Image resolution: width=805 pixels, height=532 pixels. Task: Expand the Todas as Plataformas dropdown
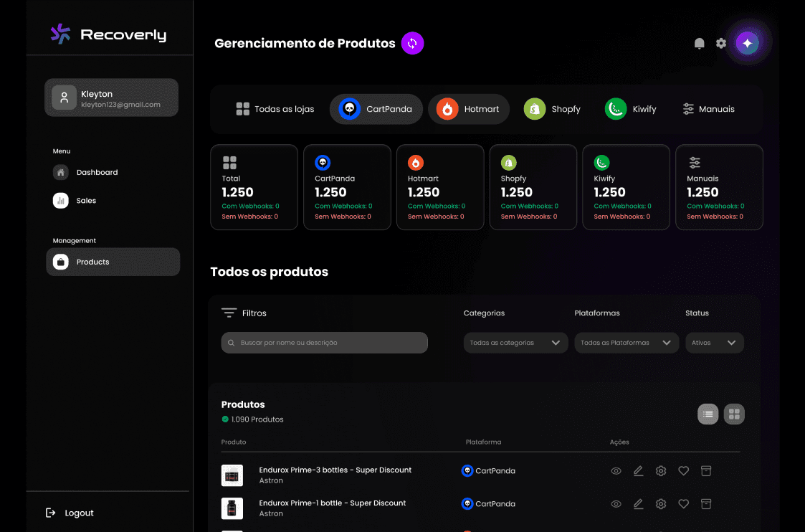[626, 343]
